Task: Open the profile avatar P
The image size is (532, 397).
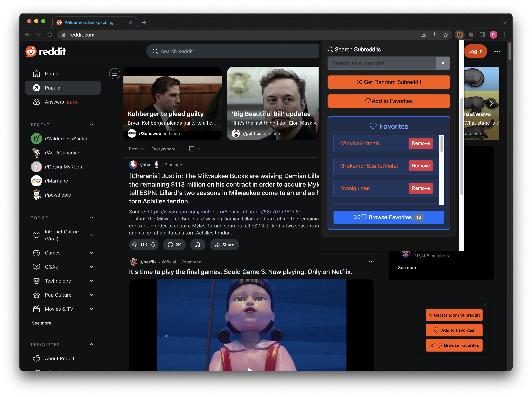Action: coord(493,35)
